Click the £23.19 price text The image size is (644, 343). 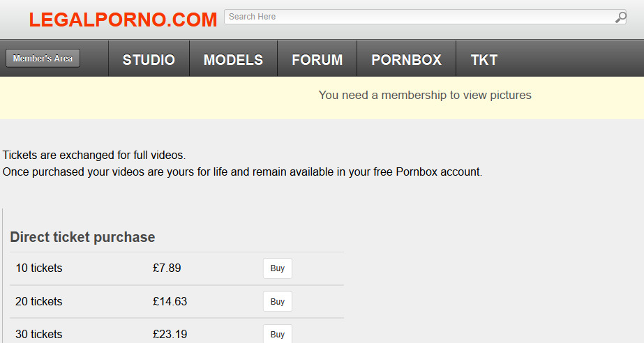coord(170,335)
